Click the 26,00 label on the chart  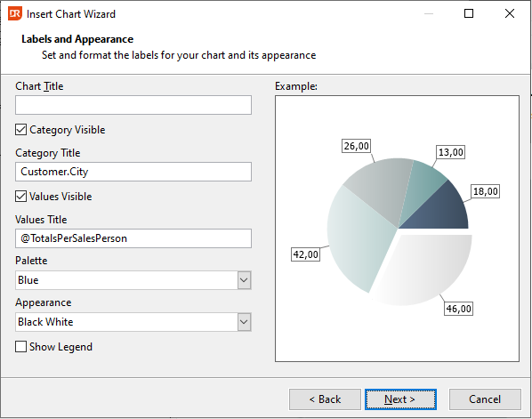[356, 146]
